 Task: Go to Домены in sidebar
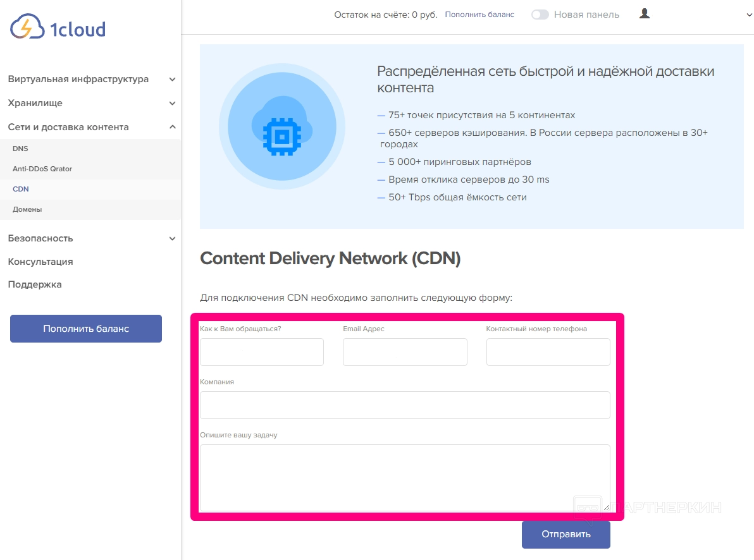point(27,209)
